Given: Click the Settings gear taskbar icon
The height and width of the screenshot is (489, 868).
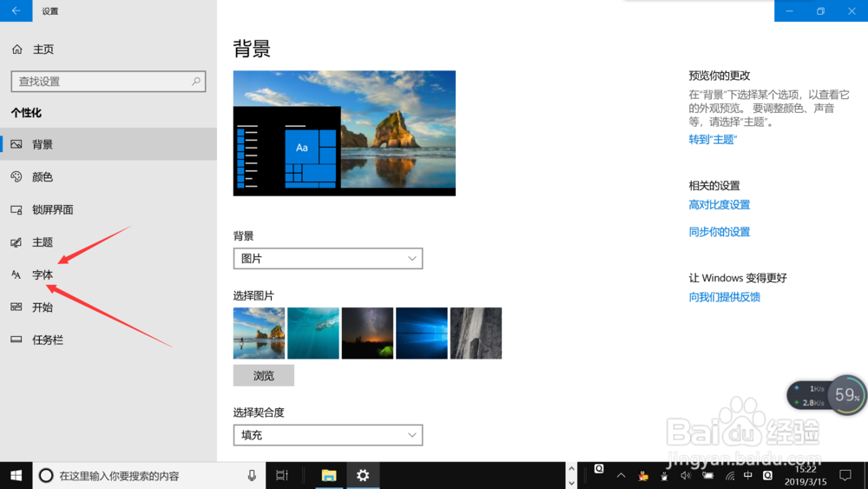Looking at the screenshot, I should 363,476.
